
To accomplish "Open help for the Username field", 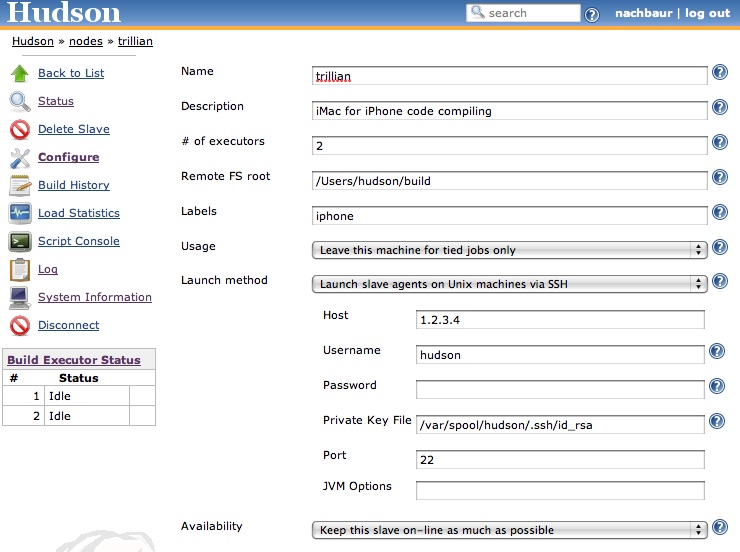I will coord(717,351).
